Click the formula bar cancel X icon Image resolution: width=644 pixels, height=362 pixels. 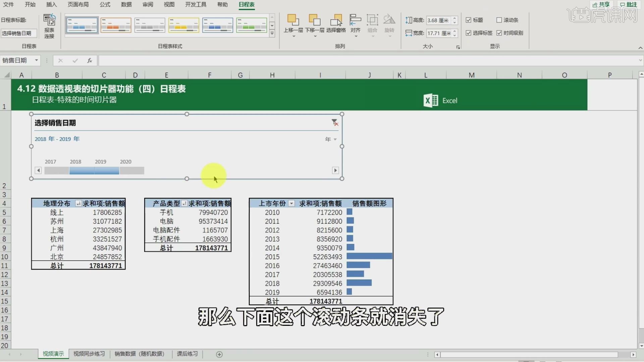tap(60, 60)
